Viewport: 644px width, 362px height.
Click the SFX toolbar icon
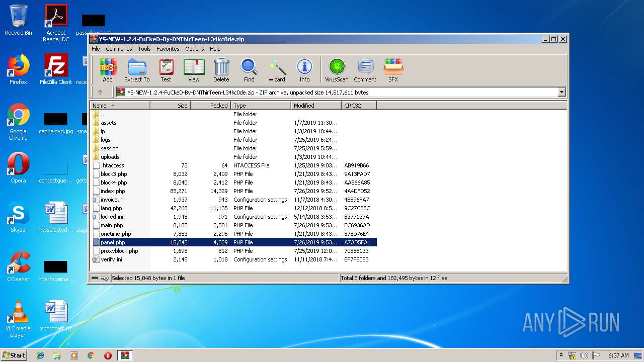pyautogui.click(x=393, y=70)
